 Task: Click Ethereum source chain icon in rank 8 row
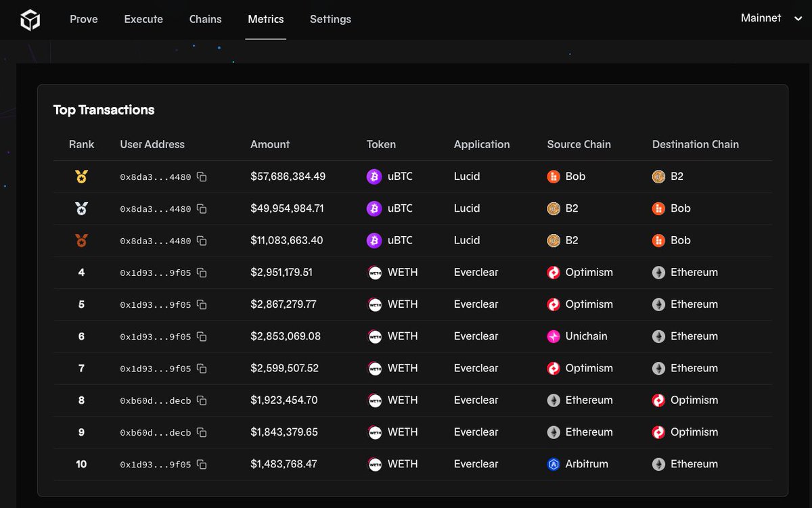[x=554, y=400]
